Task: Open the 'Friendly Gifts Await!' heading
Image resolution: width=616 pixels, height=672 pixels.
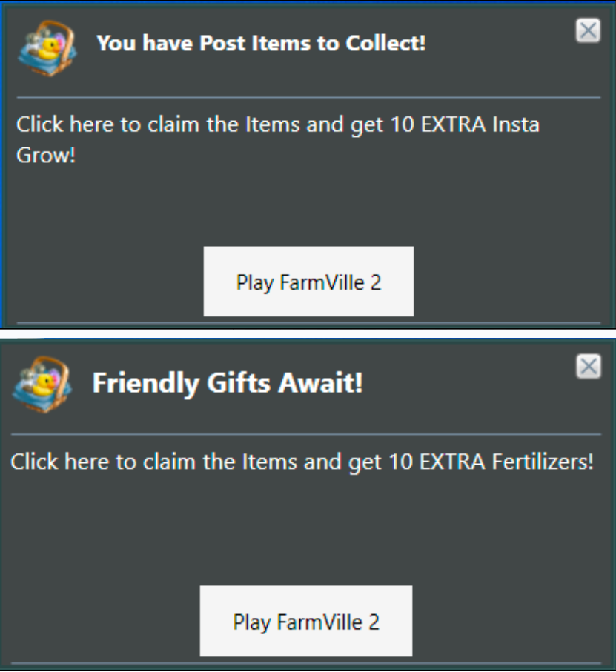Action: [x=228, y=382]
